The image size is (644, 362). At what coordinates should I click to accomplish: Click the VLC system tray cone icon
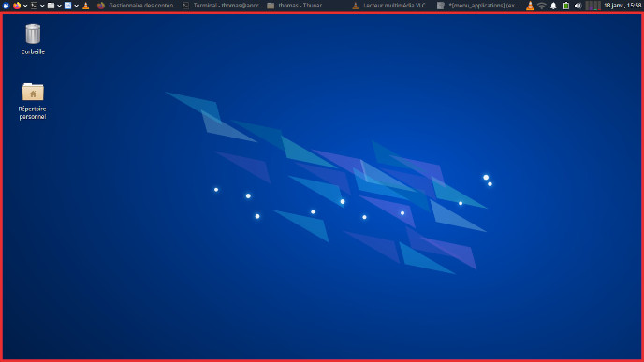pos(530,6)
